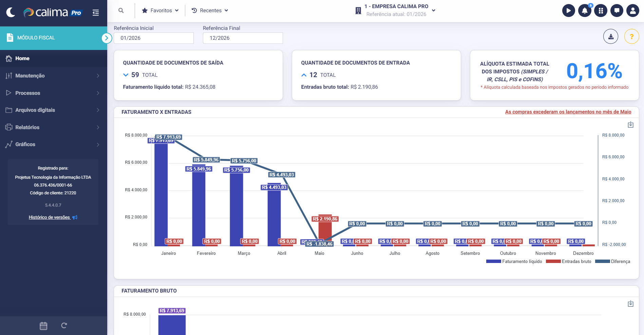Click the Módulo Fiscal arrow button

[107, 38]
